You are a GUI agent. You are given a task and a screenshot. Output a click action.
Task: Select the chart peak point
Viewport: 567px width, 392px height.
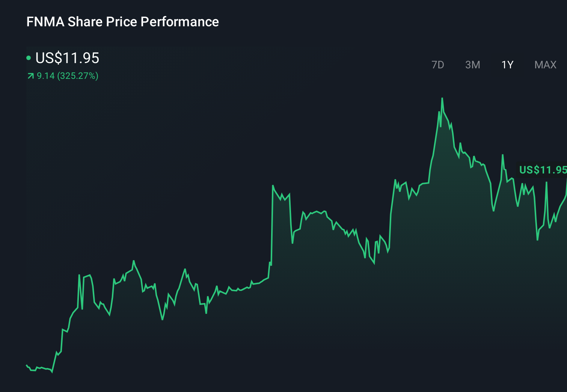coord(443,98)
